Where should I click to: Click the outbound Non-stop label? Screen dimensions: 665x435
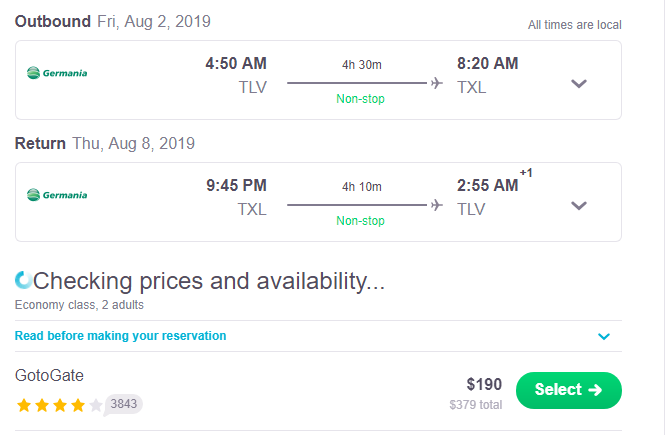360,99
